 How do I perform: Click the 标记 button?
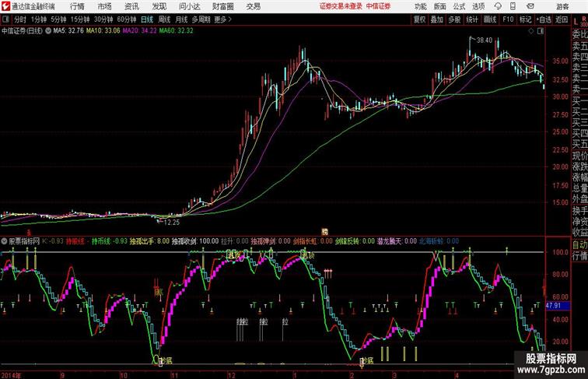tap(525, 19)
